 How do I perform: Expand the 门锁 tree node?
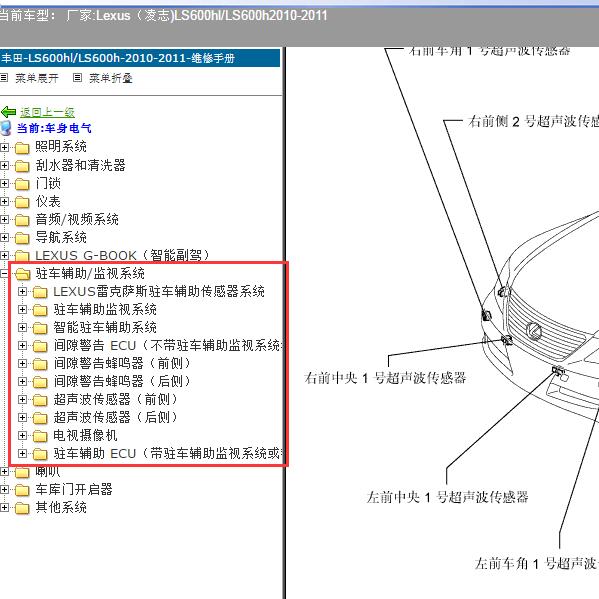pyautogui.click(x=4, y=183)
